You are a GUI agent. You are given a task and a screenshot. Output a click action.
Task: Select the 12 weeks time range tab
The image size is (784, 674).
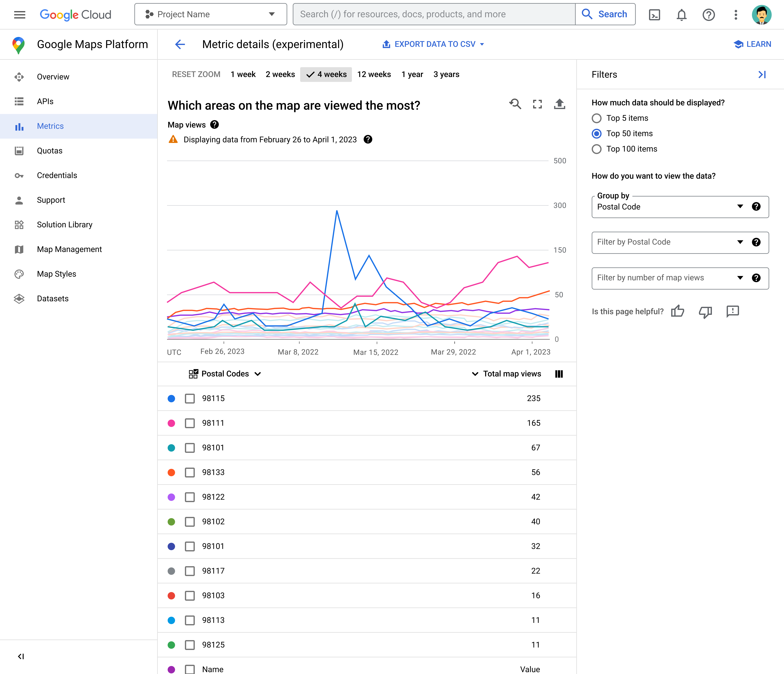(373, 74)
